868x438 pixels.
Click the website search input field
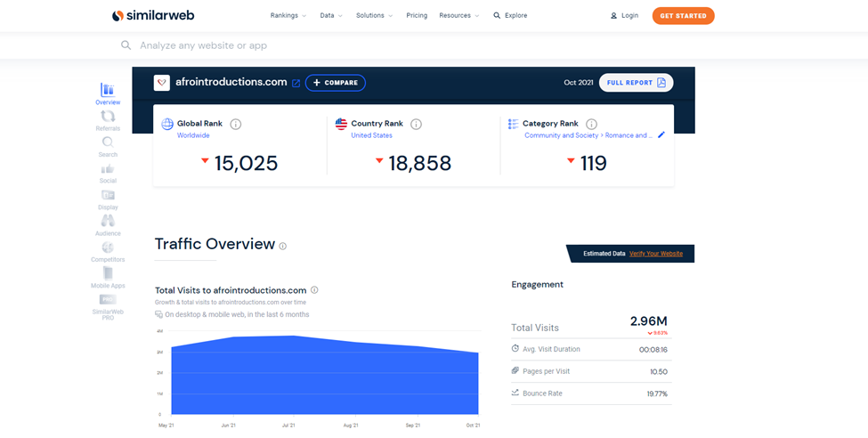pos(356,45)
